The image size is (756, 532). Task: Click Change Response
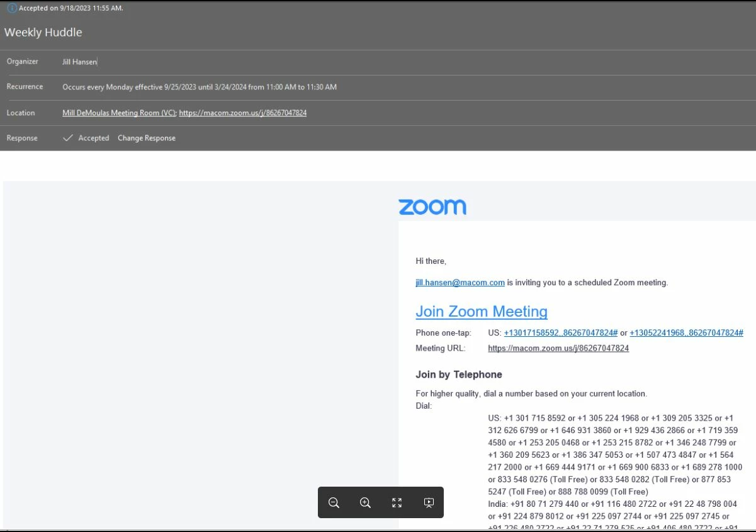147,138
